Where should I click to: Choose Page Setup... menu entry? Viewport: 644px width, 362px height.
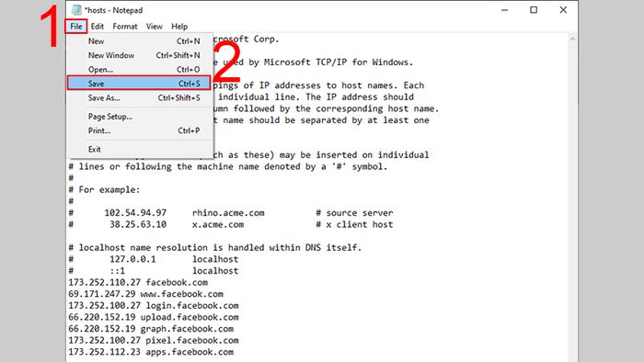tap(140, 117)
